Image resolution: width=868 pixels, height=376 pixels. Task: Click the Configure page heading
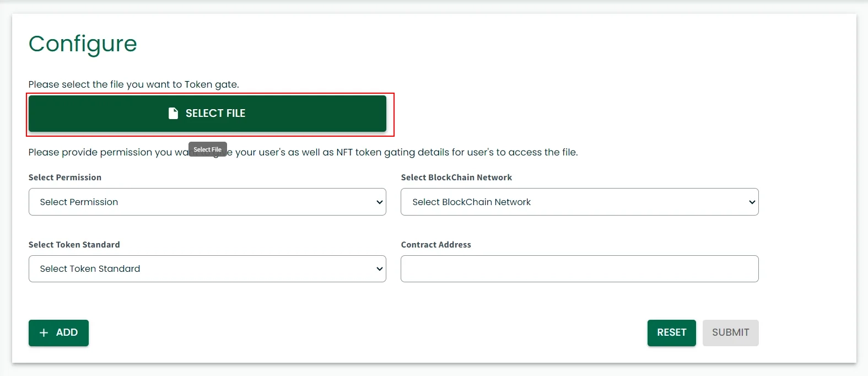tap(83, 44)
